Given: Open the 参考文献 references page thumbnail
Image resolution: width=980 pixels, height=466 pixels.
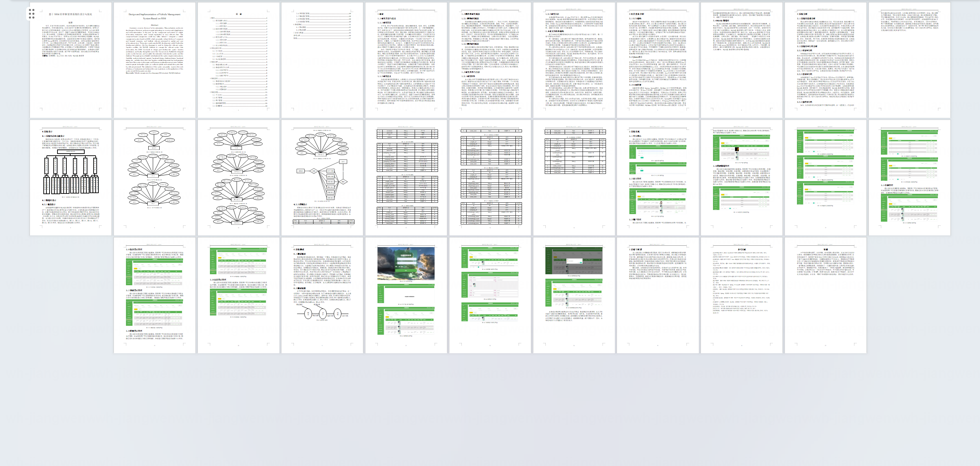Looking at the screenshot, I should [x=742, y=295].
